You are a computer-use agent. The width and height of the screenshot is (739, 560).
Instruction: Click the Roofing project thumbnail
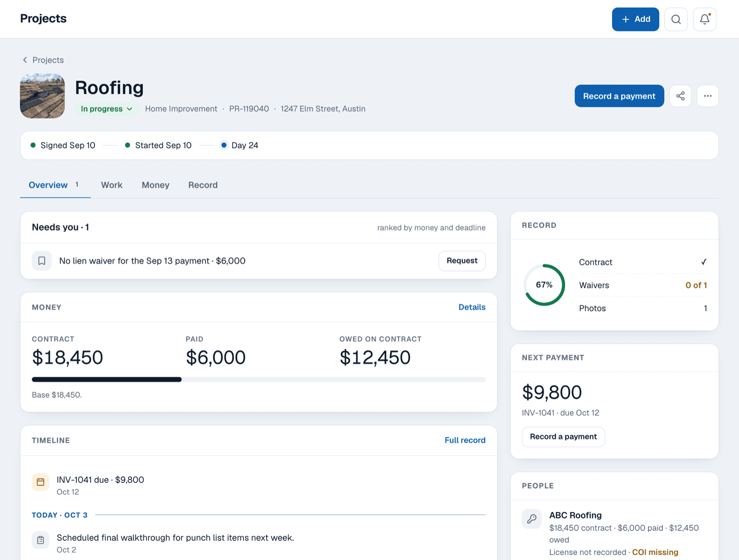point(42,96)
